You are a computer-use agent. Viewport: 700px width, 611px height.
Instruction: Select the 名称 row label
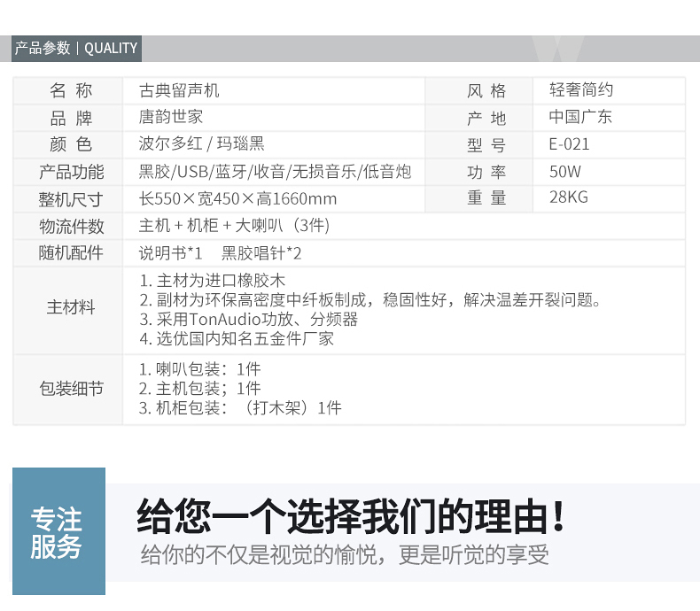(x=71, y=90)
